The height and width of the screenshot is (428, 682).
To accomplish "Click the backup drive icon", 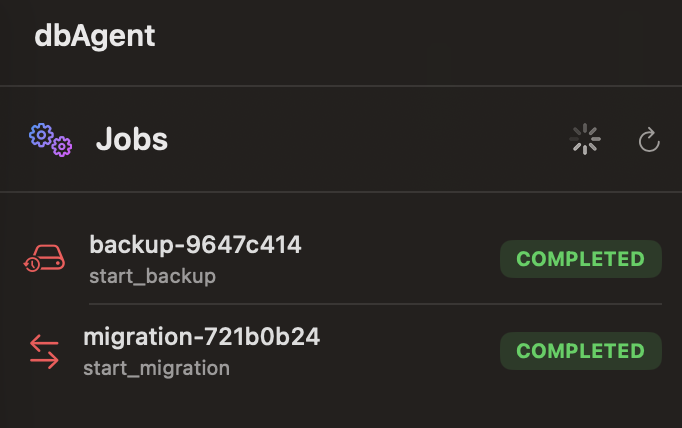I will click(44, 259).
